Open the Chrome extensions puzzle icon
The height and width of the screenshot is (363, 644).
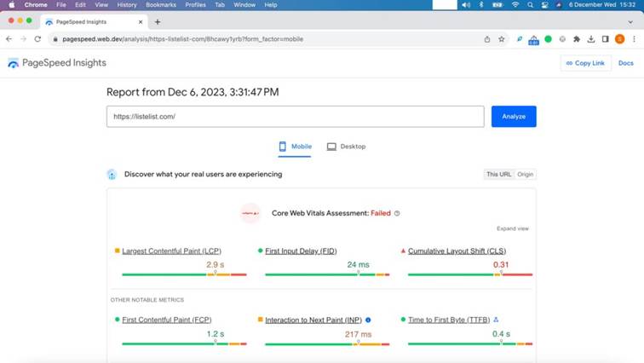pyautogui.click(x=577, y=38)
